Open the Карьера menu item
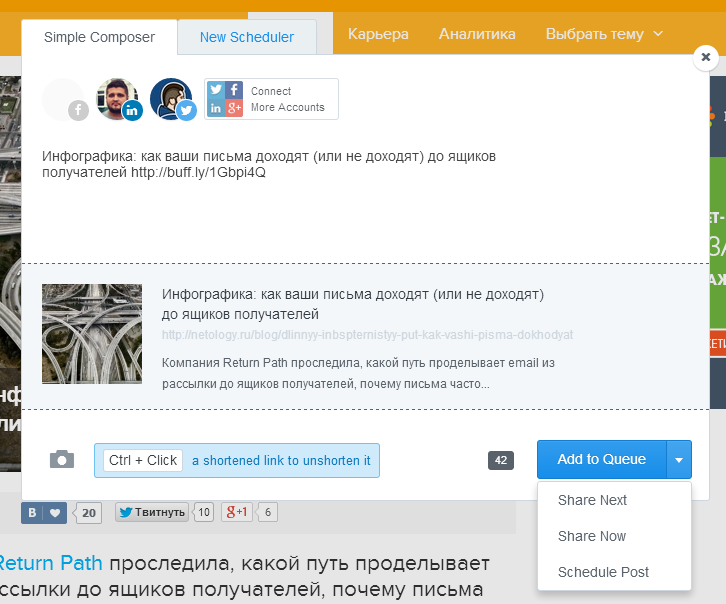Screen dimensions: 726x604 click(x=378, y=34)
